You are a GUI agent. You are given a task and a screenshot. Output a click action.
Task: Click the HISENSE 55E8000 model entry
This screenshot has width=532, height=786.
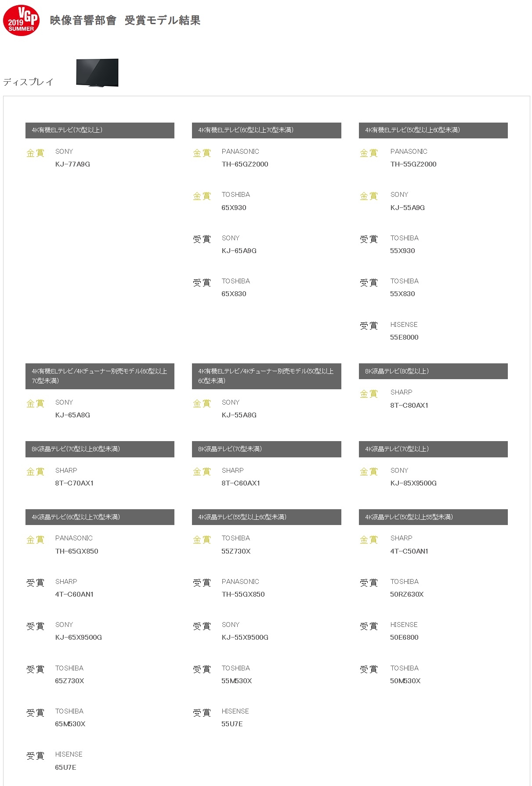pos(404,337)
